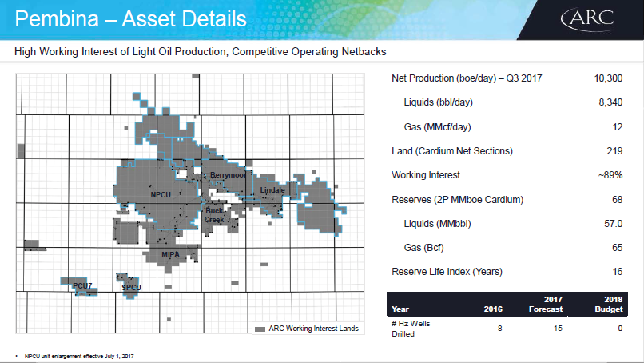This screenshot has width=644, height=363.
Task: Click the gas reserves value 65
Action: [618, 248]
